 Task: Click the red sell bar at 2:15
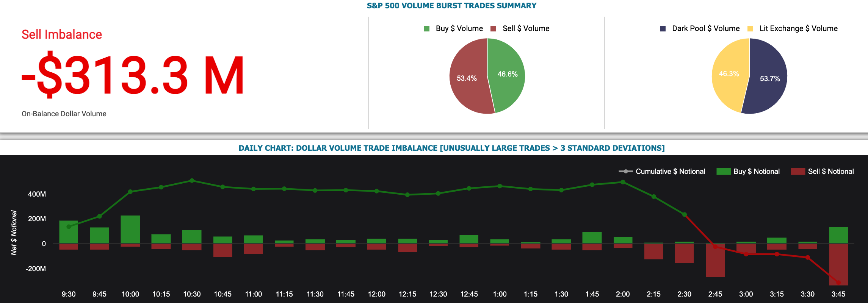coord(654,251)
